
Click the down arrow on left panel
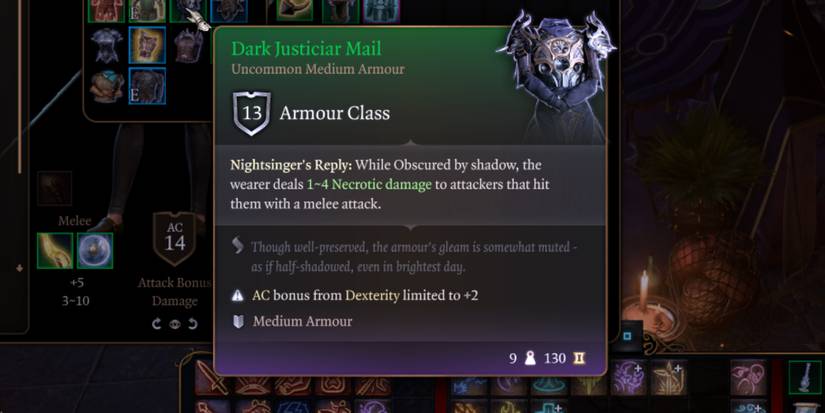[19, 268]
